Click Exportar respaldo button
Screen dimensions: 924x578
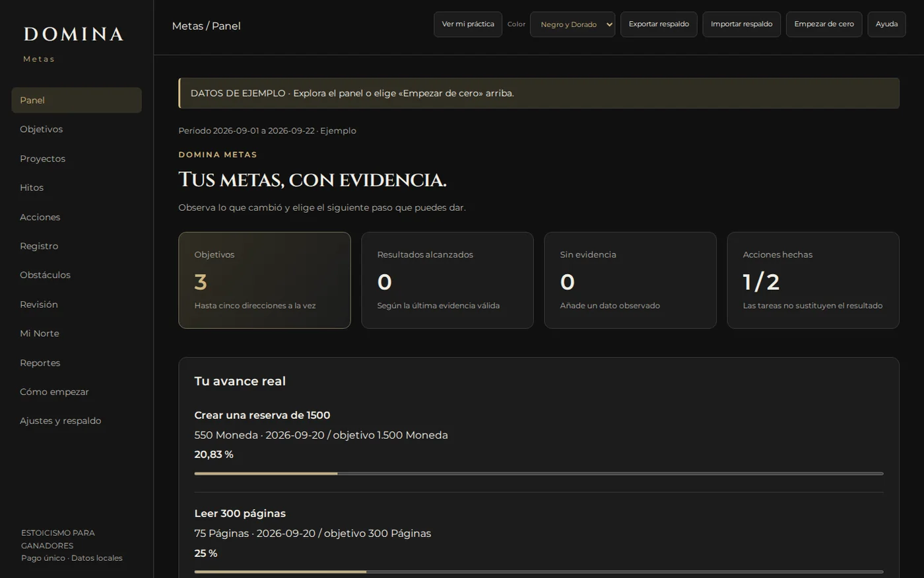(x=659, y=24)
